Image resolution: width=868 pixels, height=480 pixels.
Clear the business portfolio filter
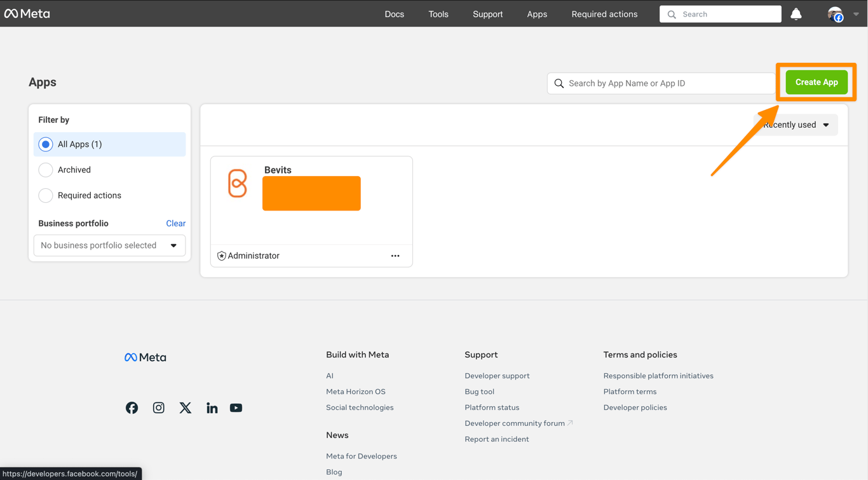[x=176, y=223]
